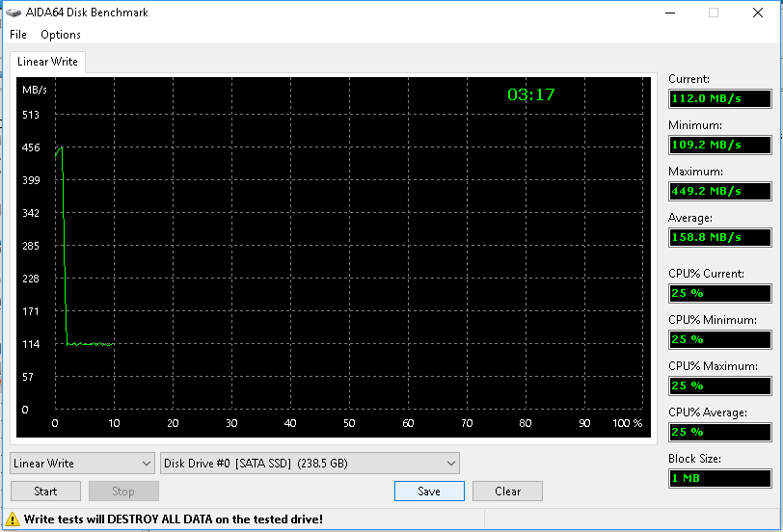The height and width of the screenshot is (532, 783).
Task: Maximize the AIDA64 Disk Benchmark window
Action: point(714,13)
